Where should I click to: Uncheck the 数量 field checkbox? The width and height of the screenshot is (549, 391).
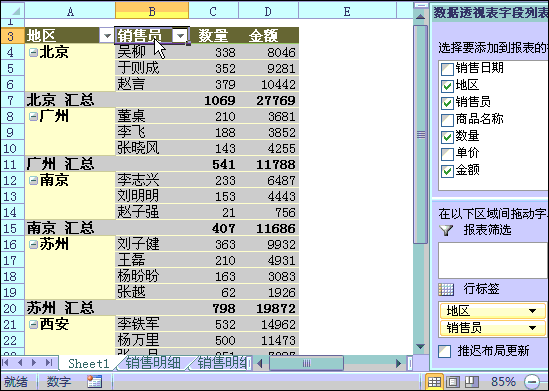447,137
